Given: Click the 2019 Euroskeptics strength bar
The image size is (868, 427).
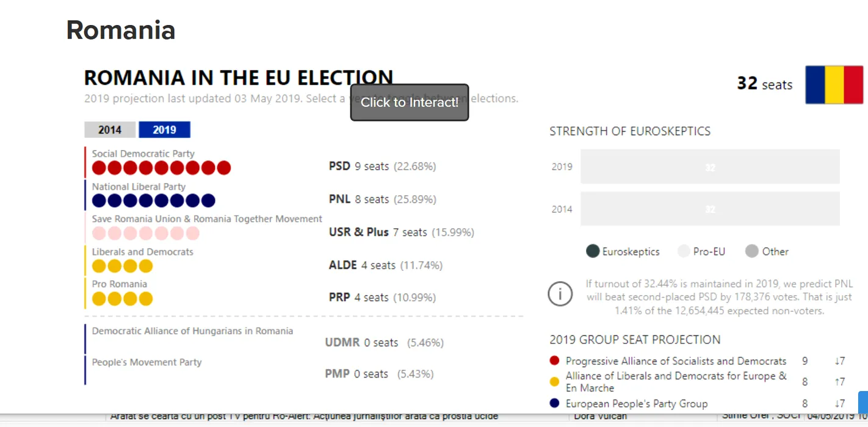Looking at the screenshot, I should pos(710,167).
